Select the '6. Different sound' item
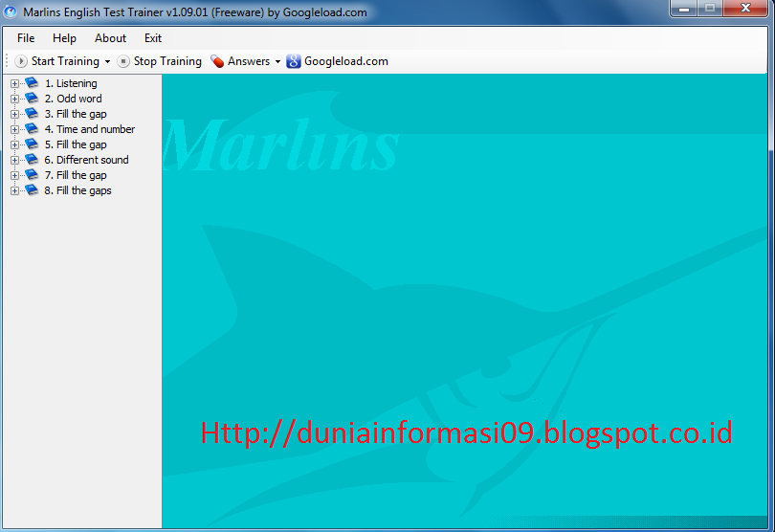Image resolution: width=775 pixels, height=532 pixels. (86, 160)
